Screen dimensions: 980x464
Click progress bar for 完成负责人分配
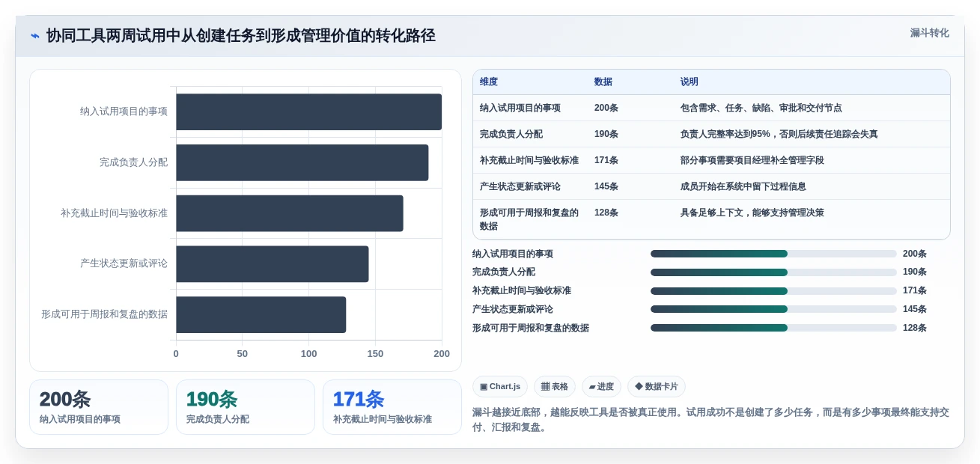coord(773,272)
